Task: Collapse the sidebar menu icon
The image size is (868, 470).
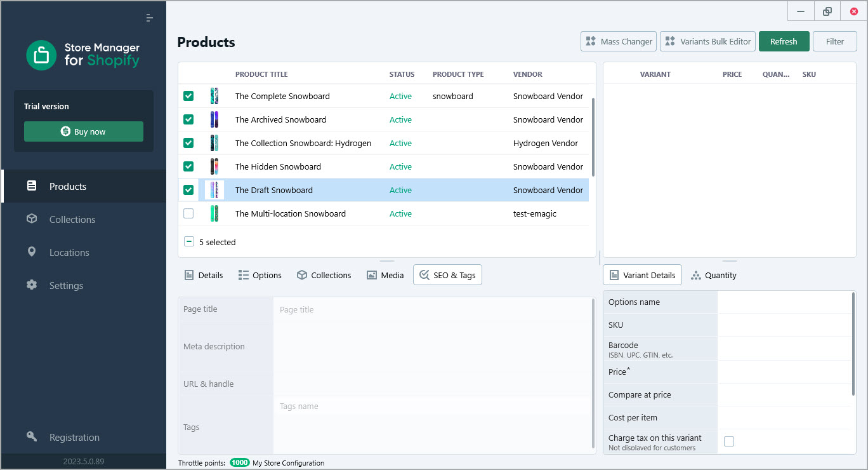Action: 150,18
